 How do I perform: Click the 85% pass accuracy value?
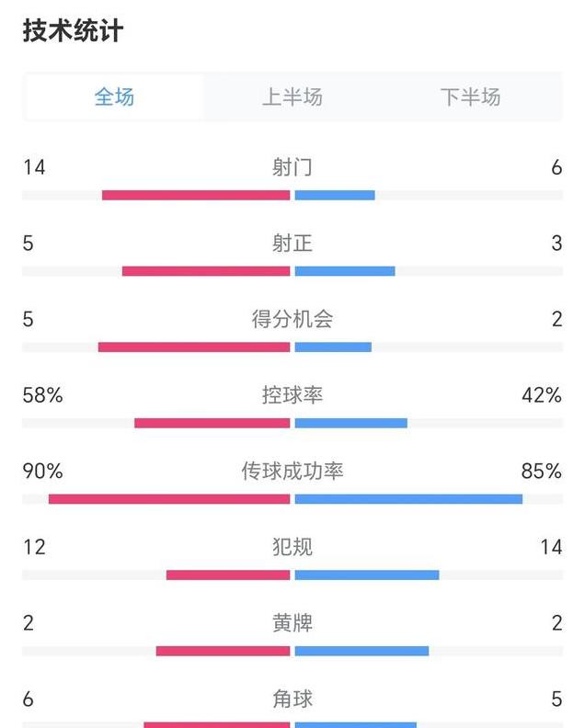[541, 472]
